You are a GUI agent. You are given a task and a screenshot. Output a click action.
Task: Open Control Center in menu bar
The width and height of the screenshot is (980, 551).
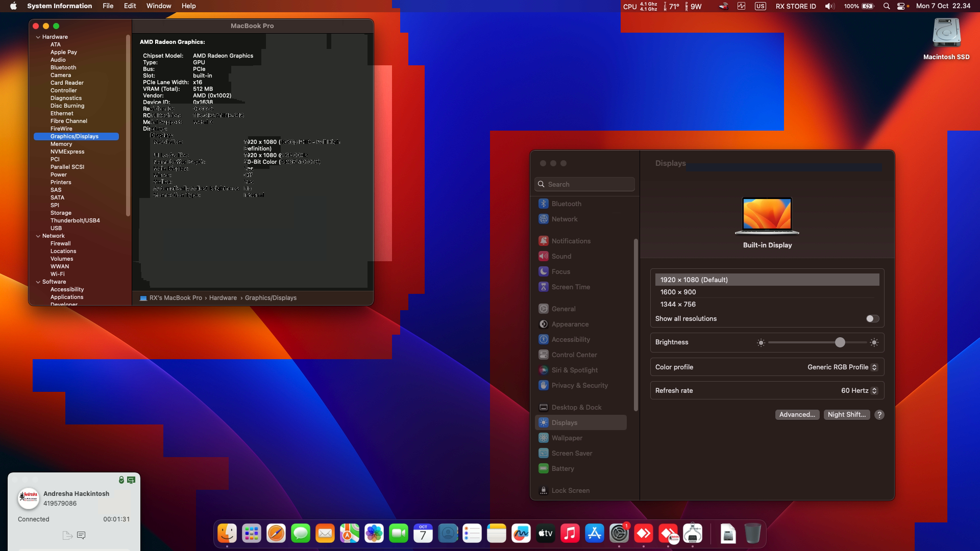[x=901, y=6]
